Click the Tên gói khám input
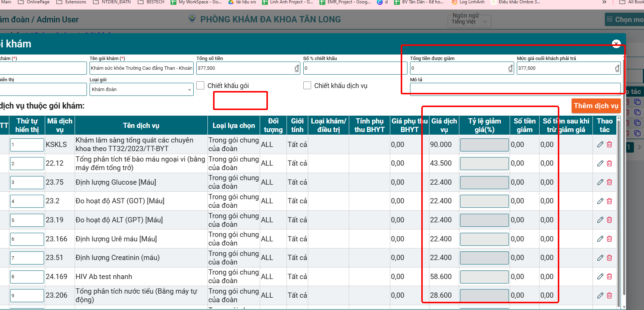644x310 pixels. click(141, 68)
